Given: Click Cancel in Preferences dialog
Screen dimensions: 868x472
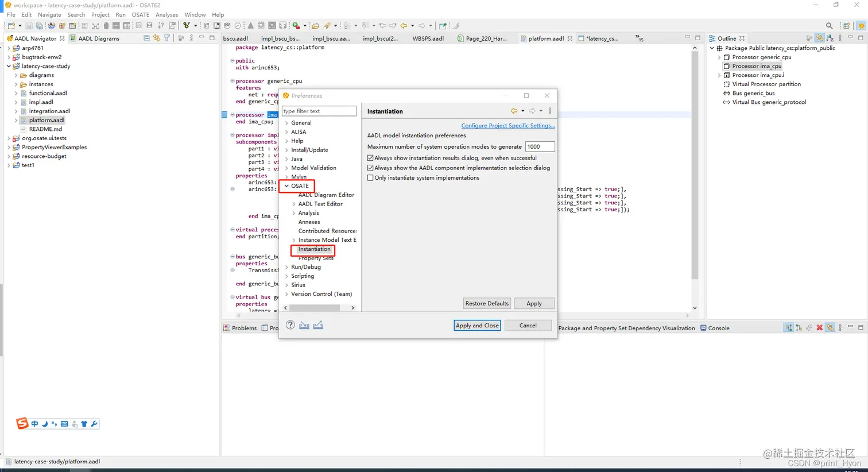Looking at the screenshot, I should tap(528, 326).
